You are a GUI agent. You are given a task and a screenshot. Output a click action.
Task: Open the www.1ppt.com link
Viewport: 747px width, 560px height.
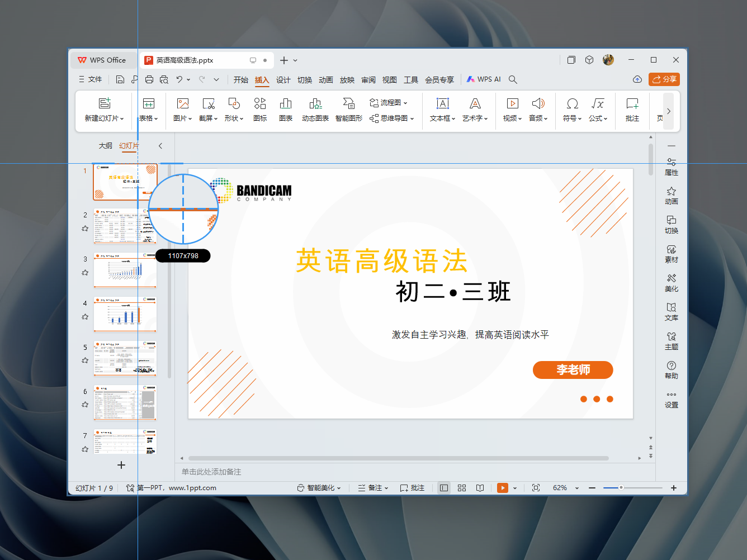tap(192, 487)
